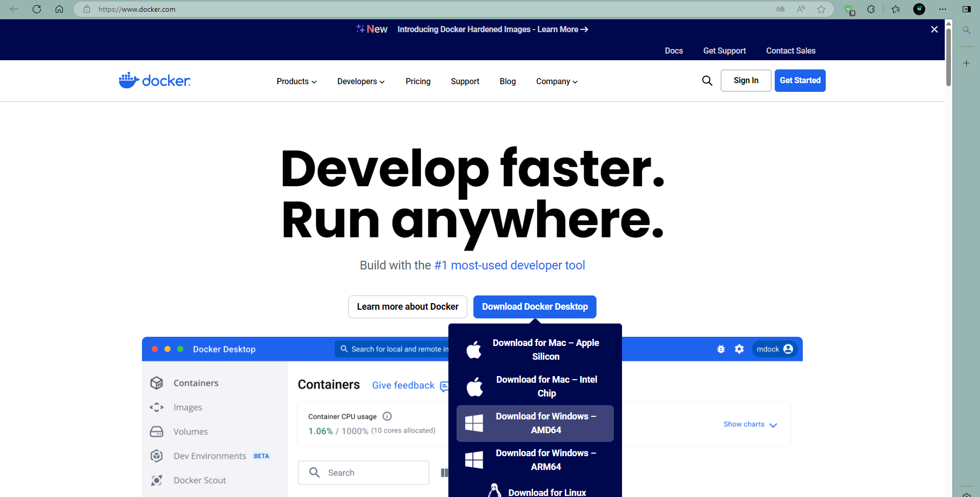Close the Docker Hardened Images banner
Screen dimensions: 980x497
pyautogui.click(x=935, y=30)
